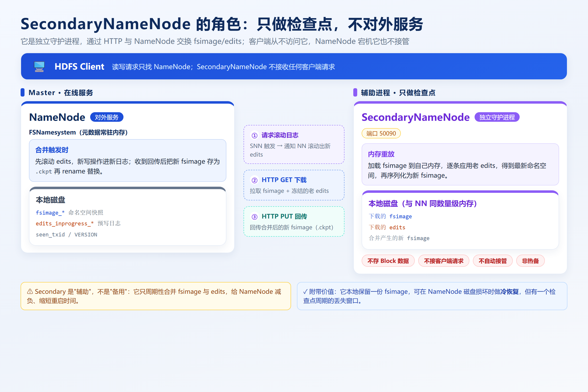Click the 本地磁盘 heading in the NameNode card

(x=50, y=200)
